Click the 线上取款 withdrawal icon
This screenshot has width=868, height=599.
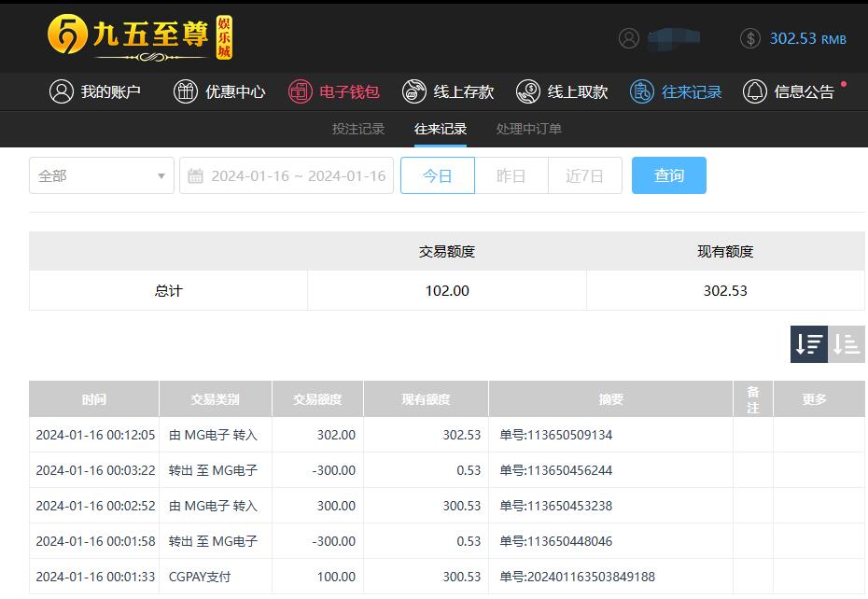pyautogui.click(x=528, y=91)
